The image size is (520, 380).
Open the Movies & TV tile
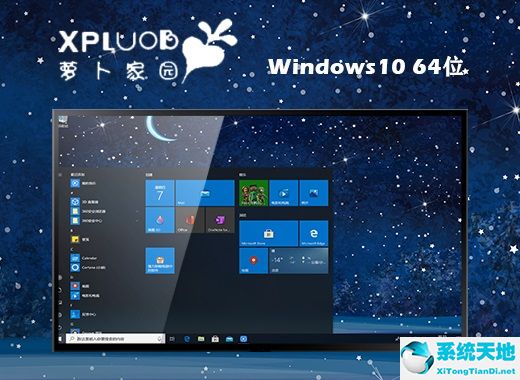point(284,193)
